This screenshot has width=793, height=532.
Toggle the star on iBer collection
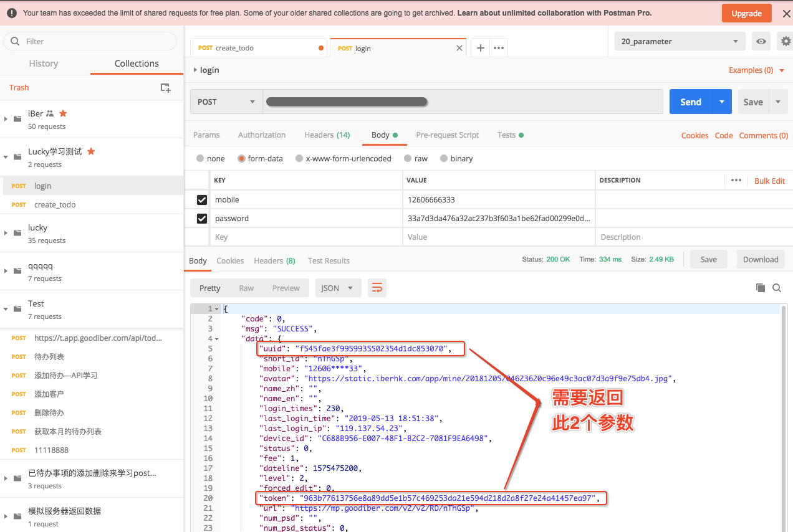pyautogui.click(x=63, y=113)
